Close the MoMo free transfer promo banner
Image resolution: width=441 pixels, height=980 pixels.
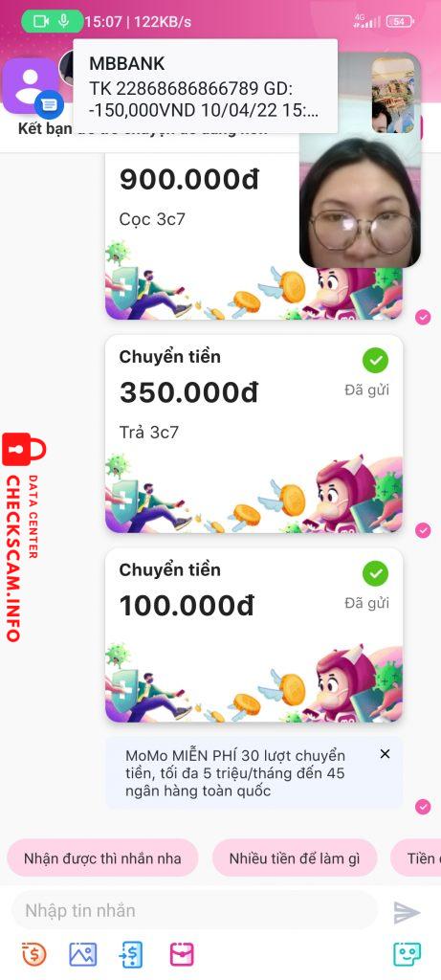[385, 754]
